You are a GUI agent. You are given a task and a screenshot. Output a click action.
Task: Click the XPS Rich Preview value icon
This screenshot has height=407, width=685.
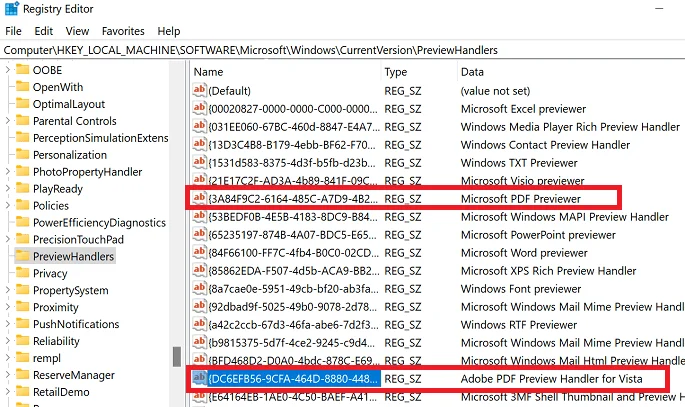tap(199, 270)
